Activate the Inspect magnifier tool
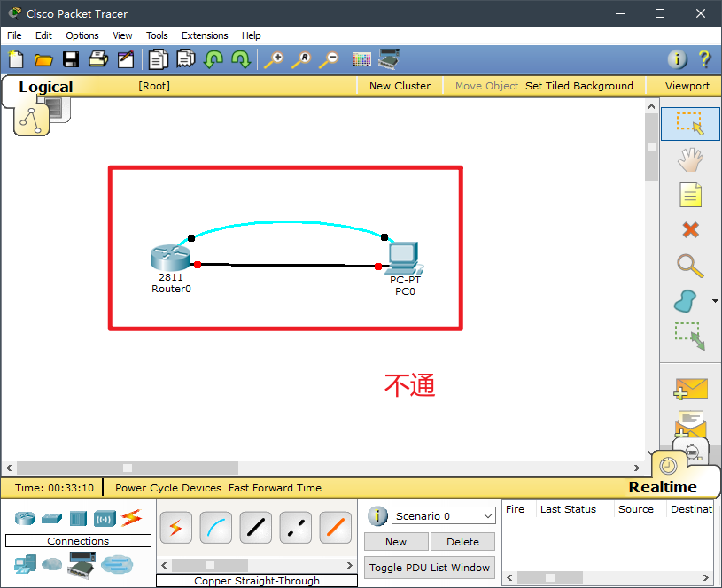 coord(690,266)
